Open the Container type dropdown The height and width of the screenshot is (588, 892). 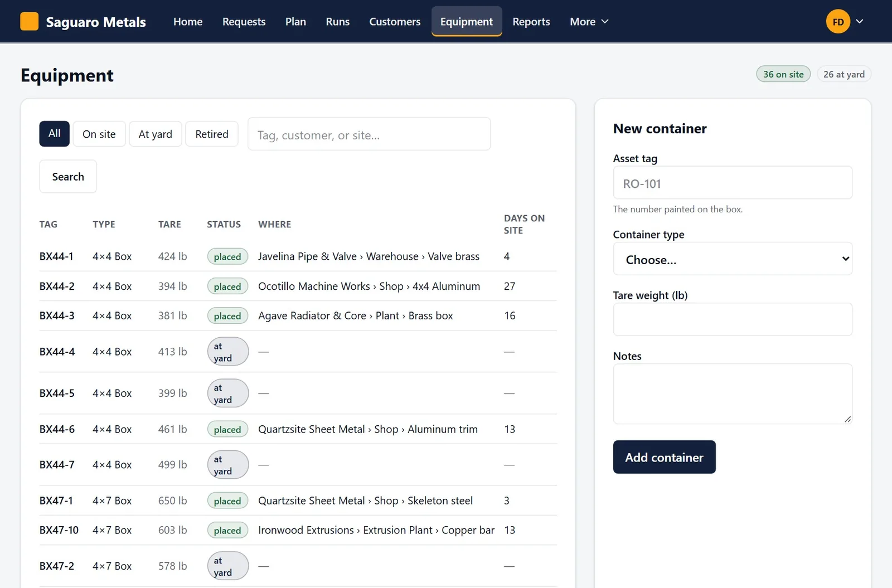(733, 259)
